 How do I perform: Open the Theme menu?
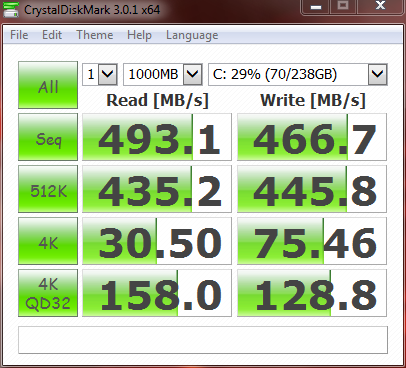pyautogui.click(x=95, y=35)
